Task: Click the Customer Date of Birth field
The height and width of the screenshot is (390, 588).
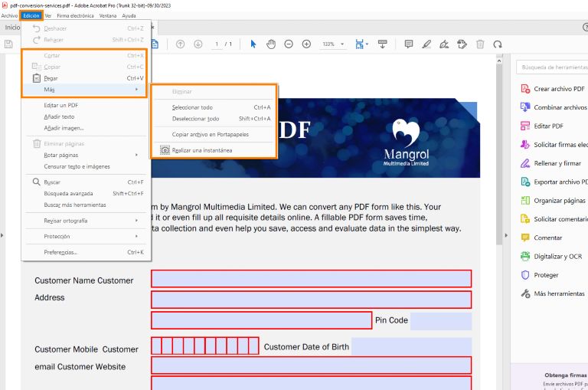Action: pyautogui.click(x=411, y=346)
